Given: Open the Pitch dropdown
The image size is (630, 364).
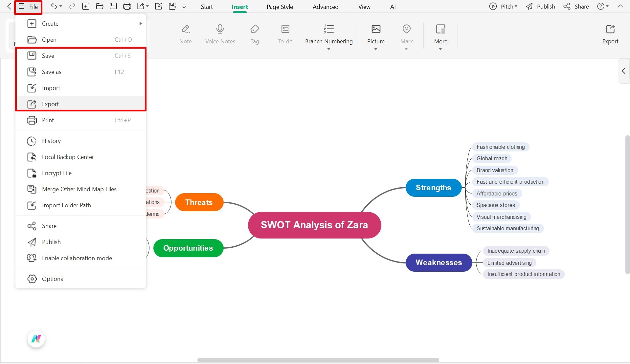Looking at the screenshot, I should pyautogui.click(x=516, y=6).
